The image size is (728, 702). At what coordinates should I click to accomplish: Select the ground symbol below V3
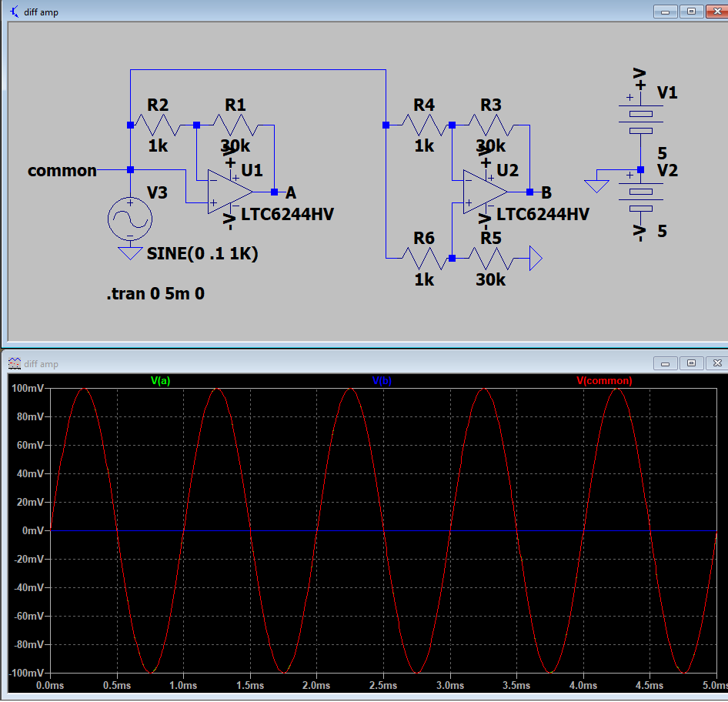tap(129, 253)
